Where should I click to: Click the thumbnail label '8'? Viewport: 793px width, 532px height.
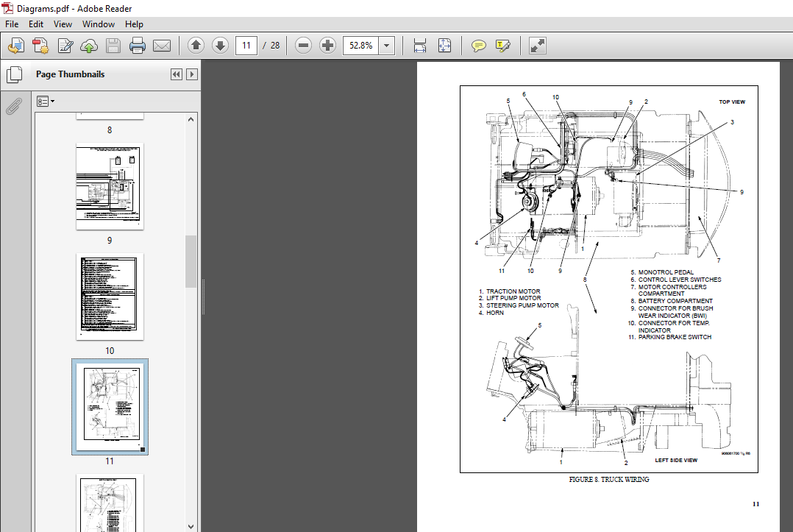pos(110,130)
